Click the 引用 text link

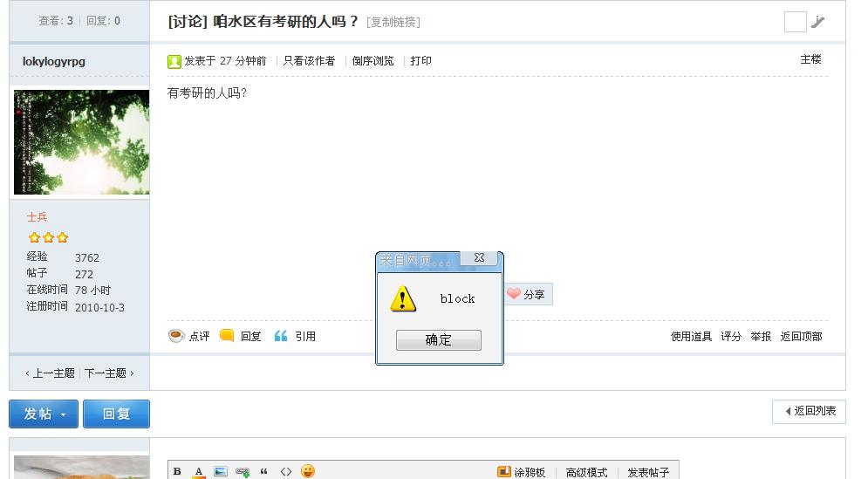305,337
